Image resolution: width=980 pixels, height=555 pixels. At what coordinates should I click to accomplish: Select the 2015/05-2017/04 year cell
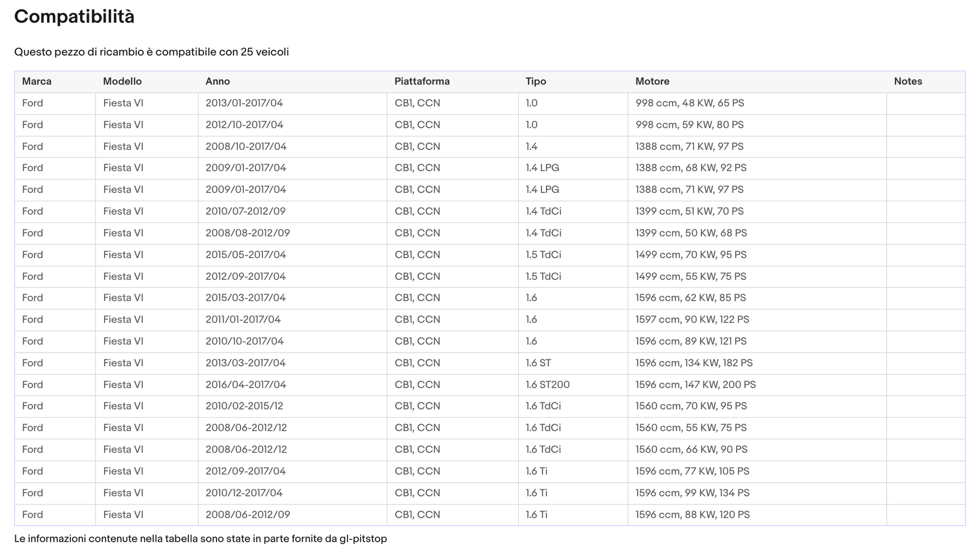(246, 255)
